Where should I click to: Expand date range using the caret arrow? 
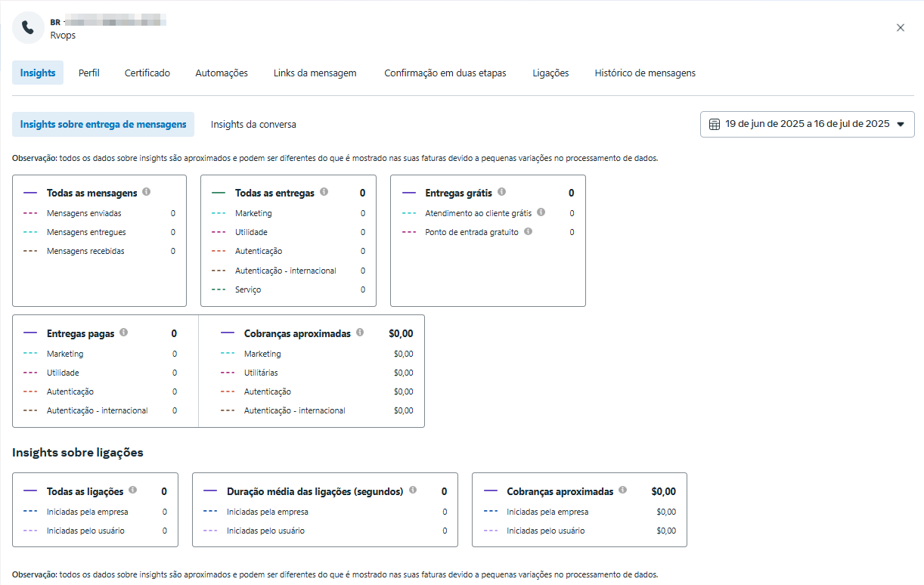(x=900, y=125)
